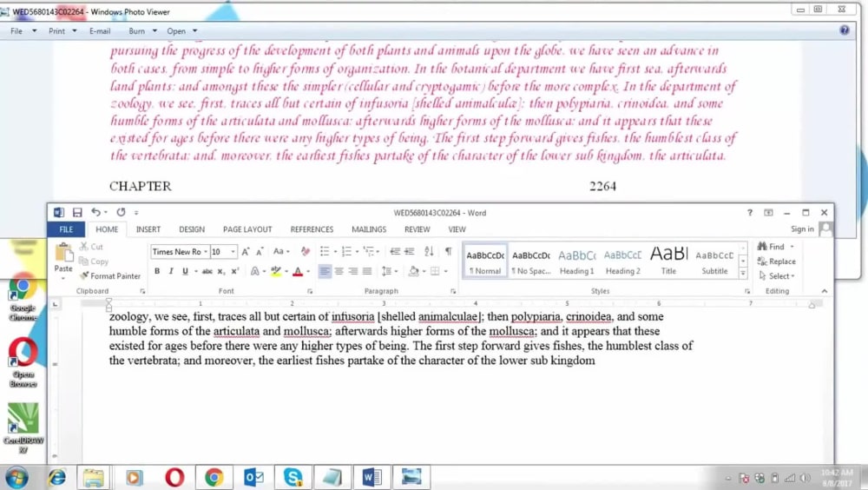Screen dimensions: 868x490
Task: Open the Borders dropdown
Action: click(445, 271)
